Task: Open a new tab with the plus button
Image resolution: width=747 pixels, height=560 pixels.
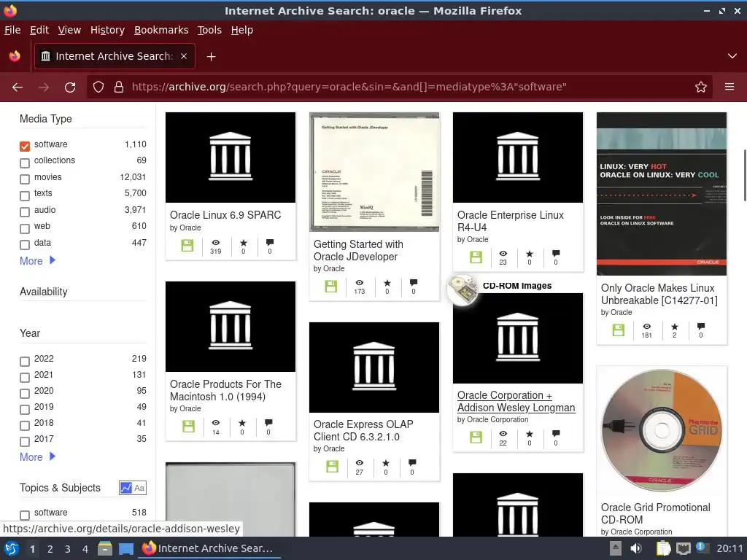Action: coord(211,57)
